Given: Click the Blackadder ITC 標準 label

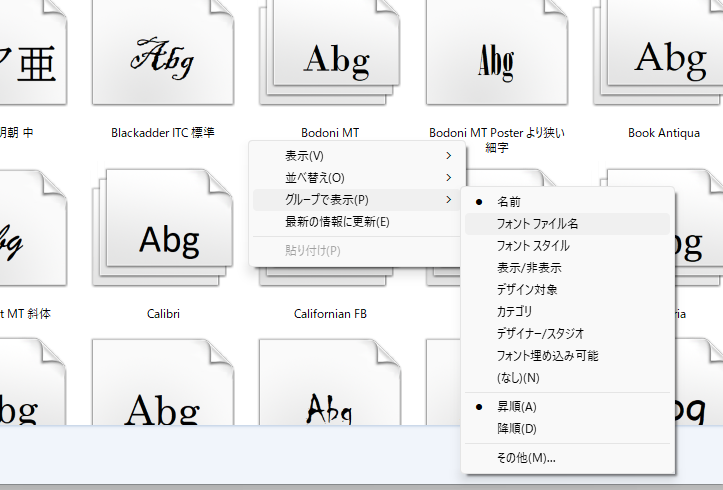Looking at the screenshot, I should 163,133.
